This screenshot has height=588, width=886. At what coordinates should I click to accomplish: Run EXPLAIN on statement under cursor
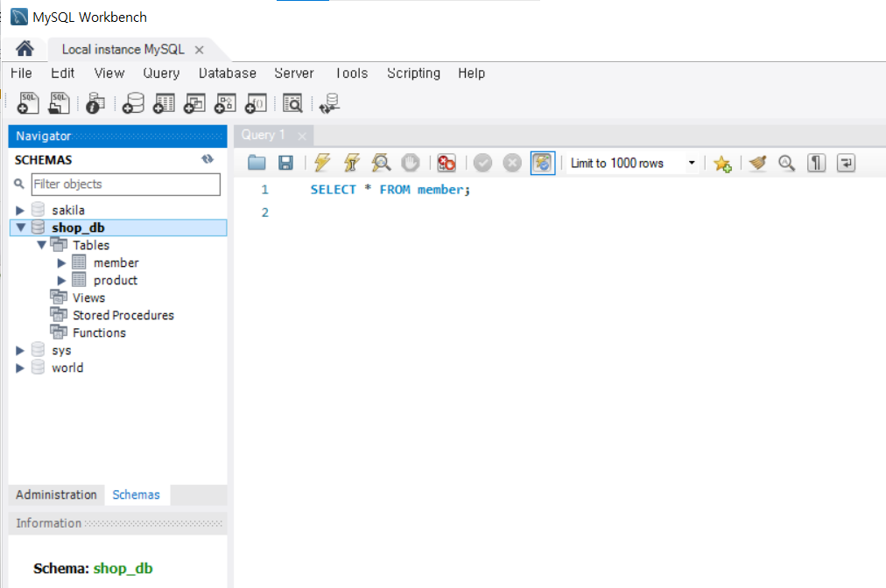[381, 164]
